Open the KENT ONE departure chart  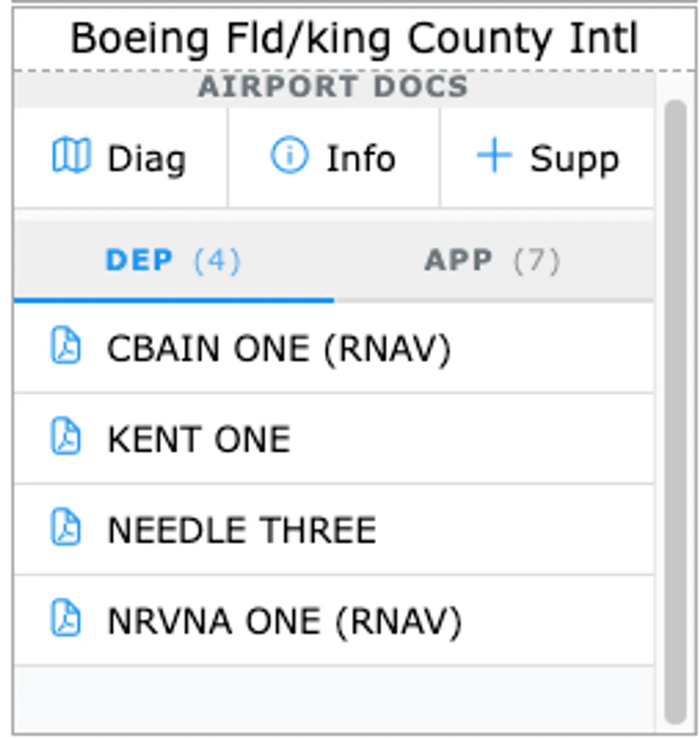[x=199, y=439]
